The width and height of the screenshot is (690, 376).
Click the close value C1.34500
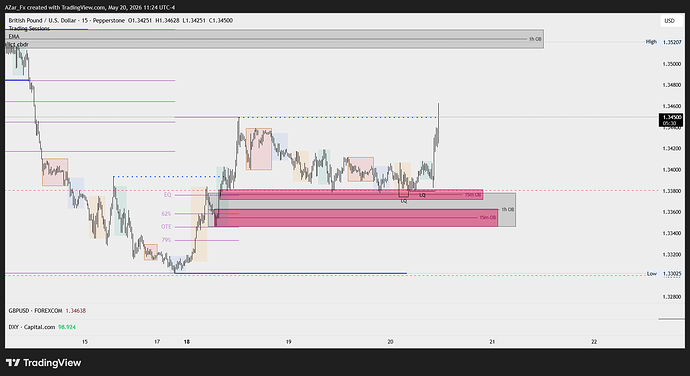(221, 20)
